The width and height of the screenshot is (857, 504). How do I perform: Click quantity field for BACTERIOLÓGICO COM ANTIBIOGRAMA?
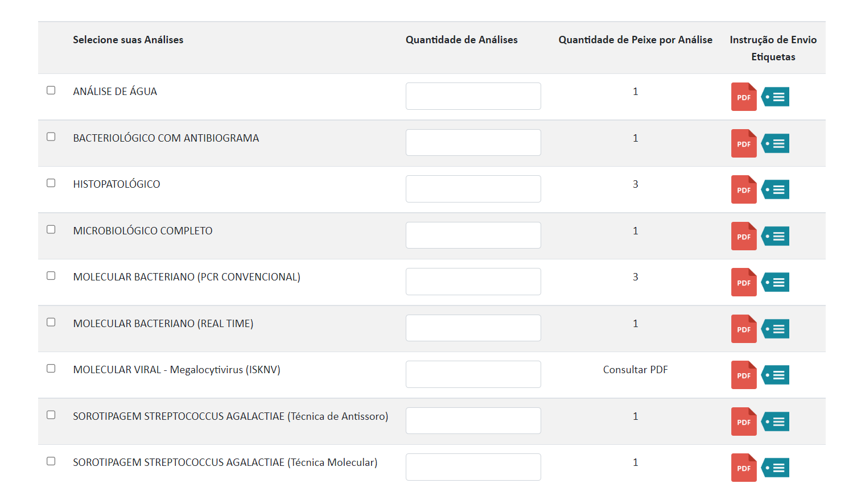(473, 142)
